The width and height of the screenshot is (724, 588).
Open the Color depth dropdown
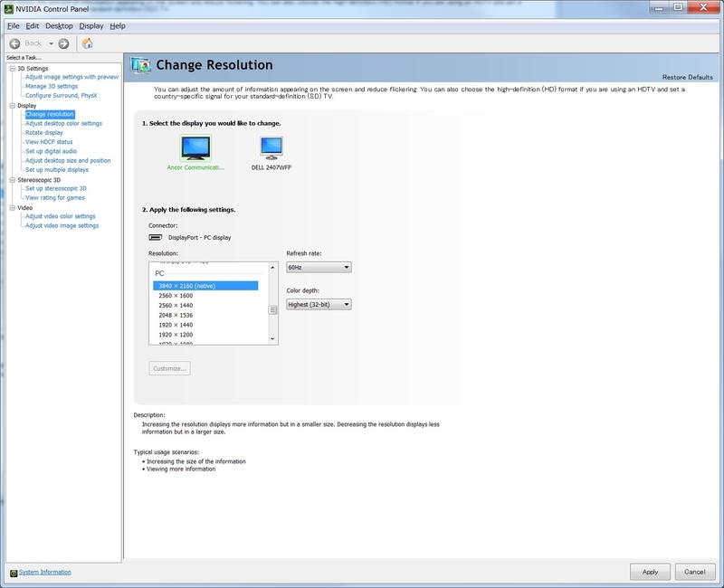pos(319,305)
